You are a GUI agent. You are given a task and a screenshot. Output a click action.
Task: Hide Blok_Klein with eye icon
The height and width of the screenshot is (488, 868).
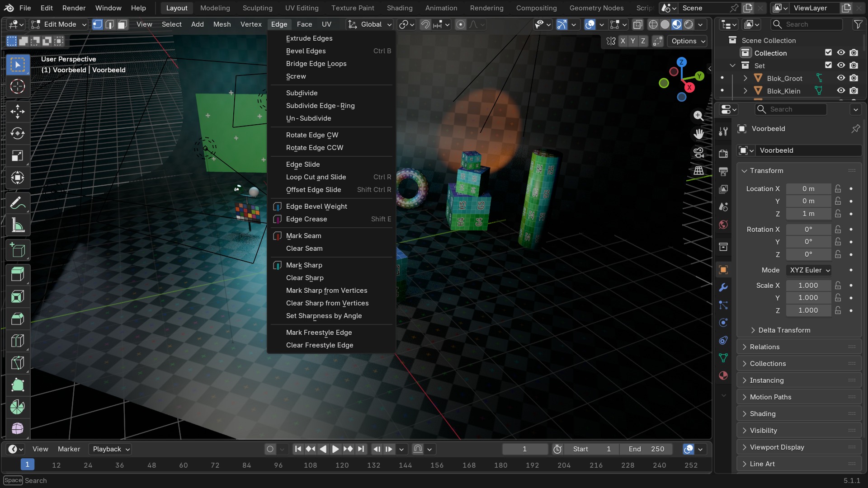click(x=841, y=91)
